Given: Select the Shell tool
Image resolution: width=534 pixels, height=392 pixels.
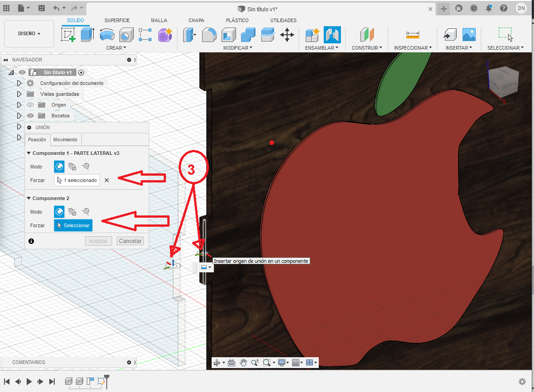Looking at the screenshot, I should (228, 35).
